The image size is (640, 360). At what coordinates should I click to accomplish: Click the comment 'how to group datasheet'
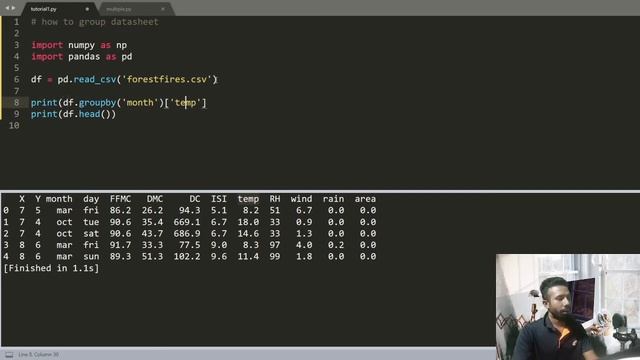tap(100, 22)
